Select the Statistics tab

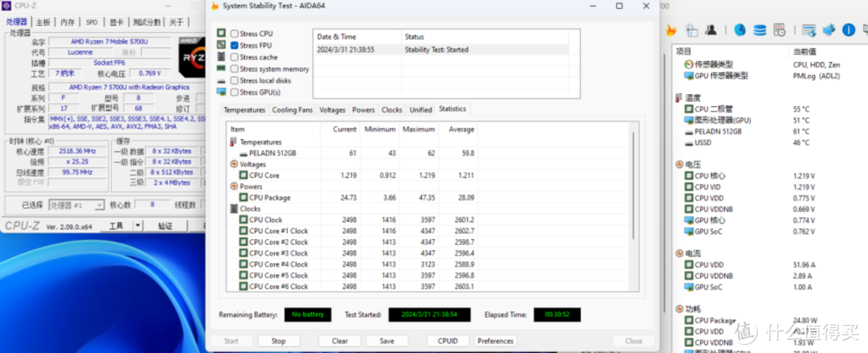[452, 109]
